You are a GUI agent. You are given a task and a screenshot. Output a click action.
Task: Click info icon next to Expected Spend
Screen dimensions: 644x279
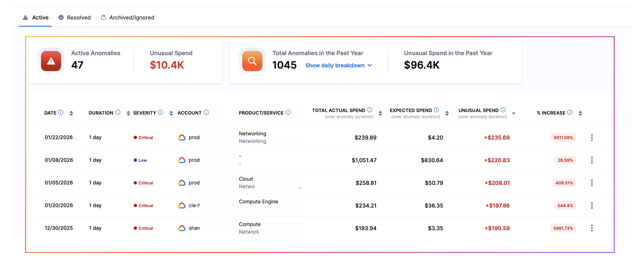436,110
